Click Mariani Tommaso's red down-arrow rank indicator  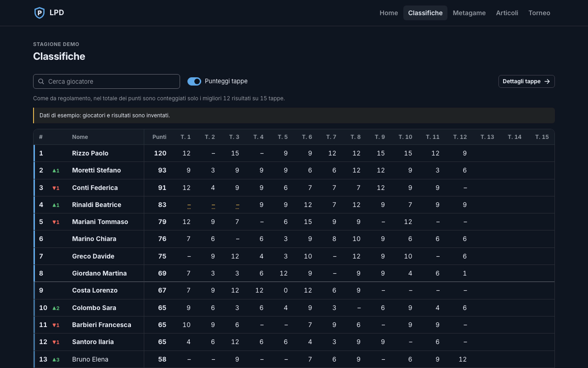56,222
